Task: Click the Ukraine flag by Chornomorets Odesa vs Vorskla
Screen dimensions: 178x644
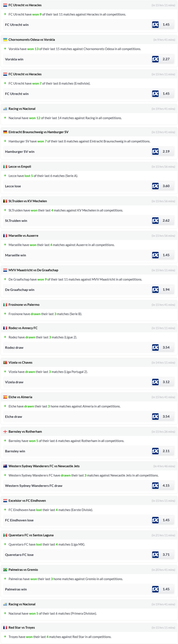Action: (5, 40)
